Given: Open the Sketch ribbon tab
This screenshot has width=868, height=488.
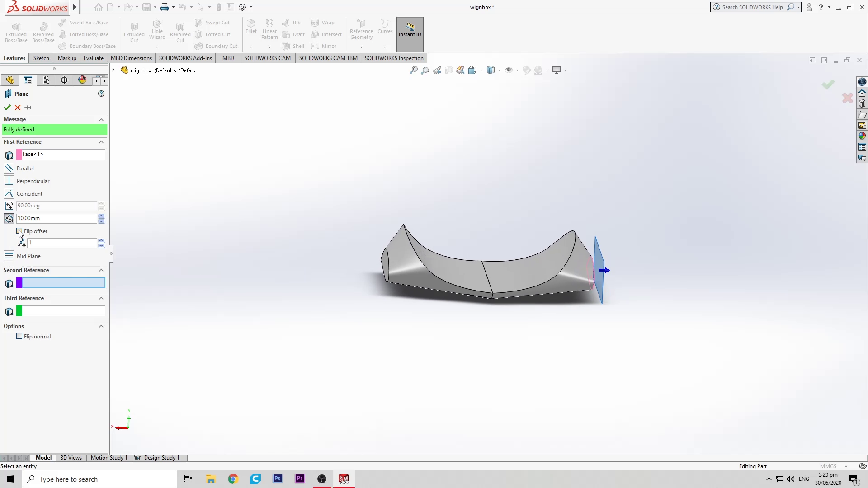Looking at the screenshot, I should coord(41,58).
